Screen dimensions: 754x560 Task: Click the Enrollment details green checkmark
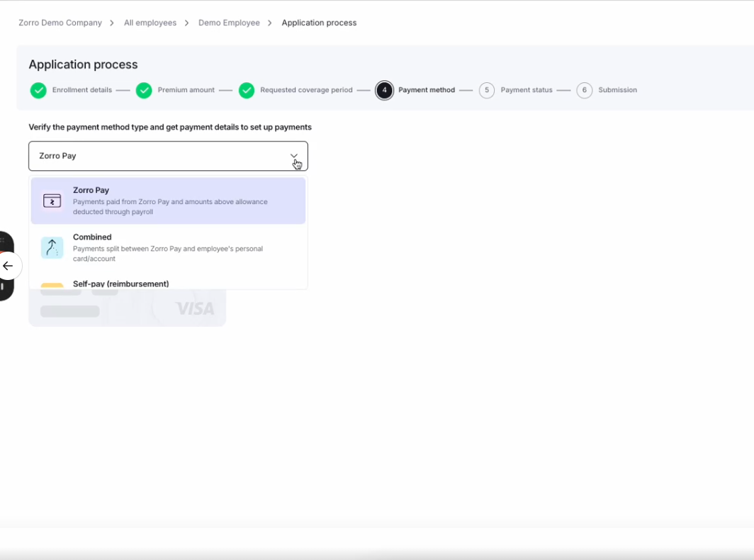pos(38,90)
